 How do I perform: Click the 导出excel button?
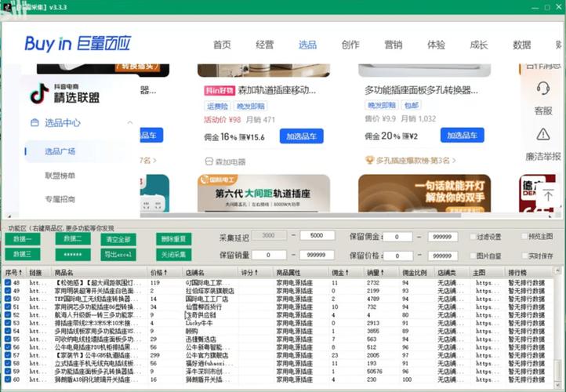pyautogui.click(x=118, y=254)
